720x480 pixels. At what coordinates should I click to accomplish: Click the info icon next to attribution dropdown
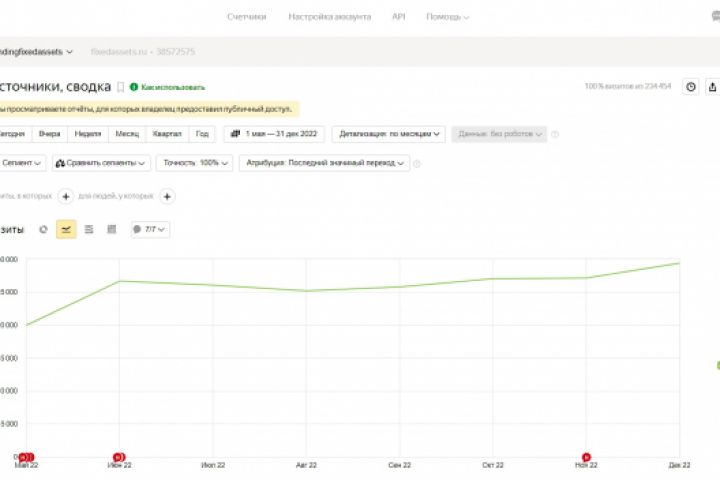(x=417, y=164)
